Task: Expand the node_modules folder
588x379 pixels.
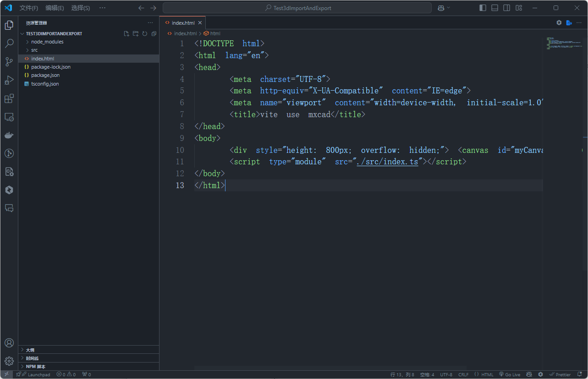Action: (x=47, y=42)
